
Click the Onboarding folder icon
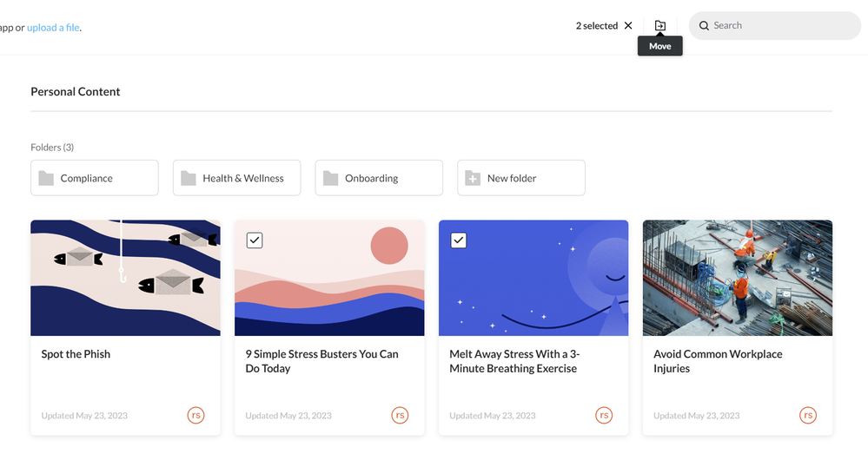[330, 178]
